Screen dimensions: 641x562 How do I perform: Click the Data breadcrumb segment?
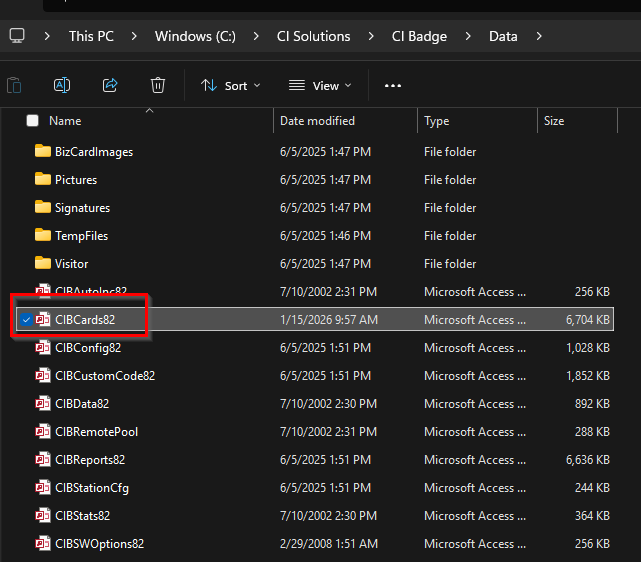tap(503, 36)
